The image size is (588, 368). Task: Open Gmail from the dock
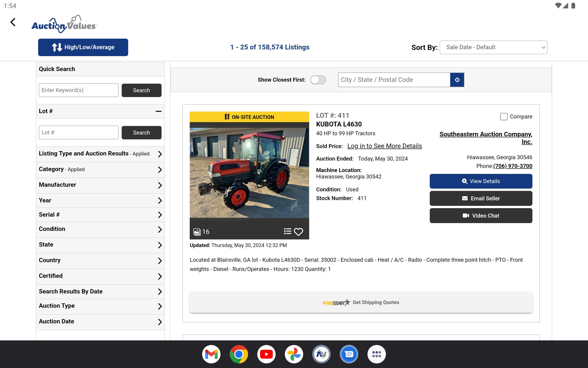click(x=211, y=354)
